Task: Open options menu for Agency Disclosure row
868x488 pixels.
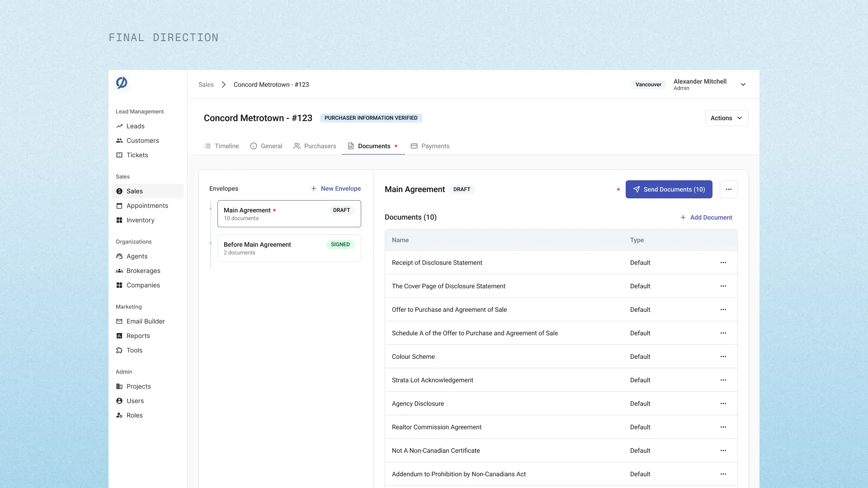Action: pyautogui.click(x=723, y=404)
